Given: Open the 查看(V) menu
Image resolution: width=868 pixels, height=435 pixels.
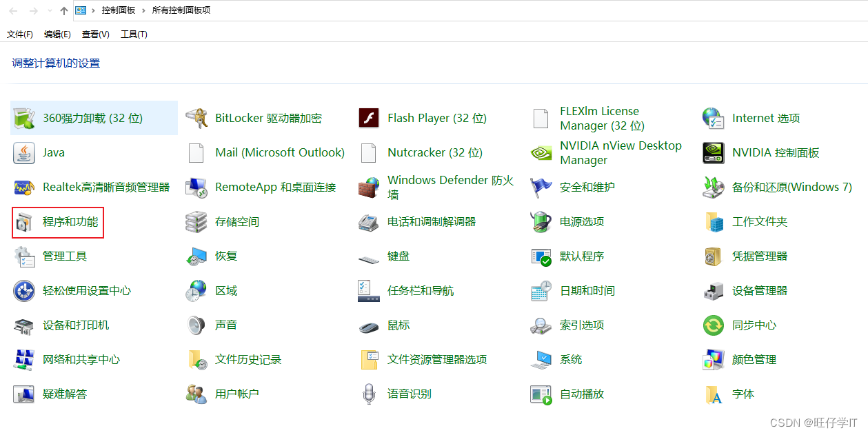Looking at the screenshot, I should click(x=96, y=34).
